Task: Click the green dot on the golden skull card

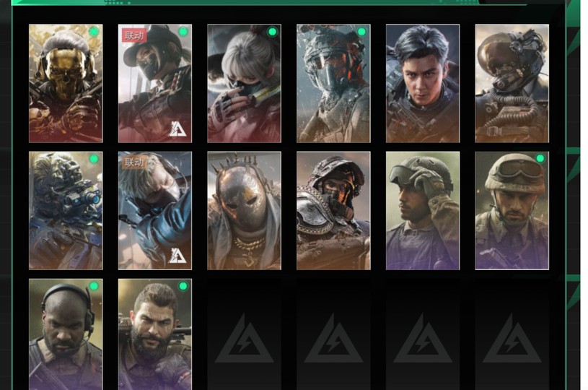Action: click(94, 32)
